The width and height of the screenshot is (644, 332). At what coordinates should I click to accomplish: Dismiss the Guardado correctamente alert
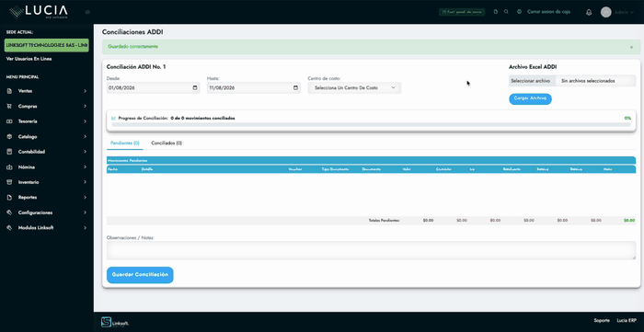(x=631, y=48)
